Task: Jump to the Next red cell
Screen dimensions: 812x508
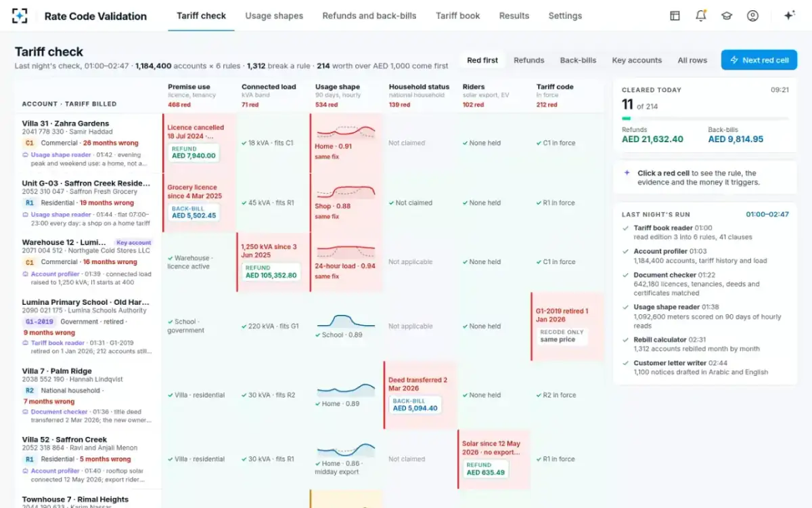Action: [759, 60]
